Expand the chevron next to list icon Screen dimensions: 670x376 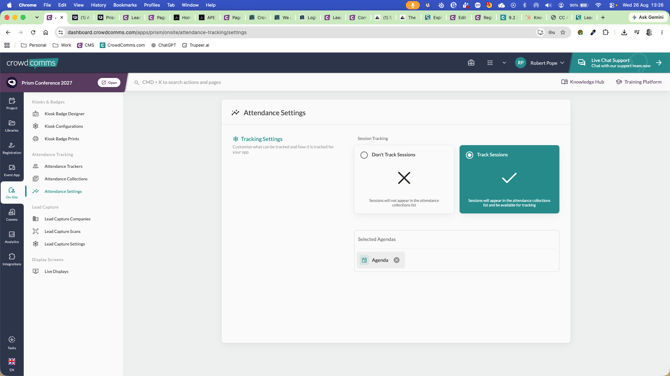pyautogui.click(x=504, y=63)
